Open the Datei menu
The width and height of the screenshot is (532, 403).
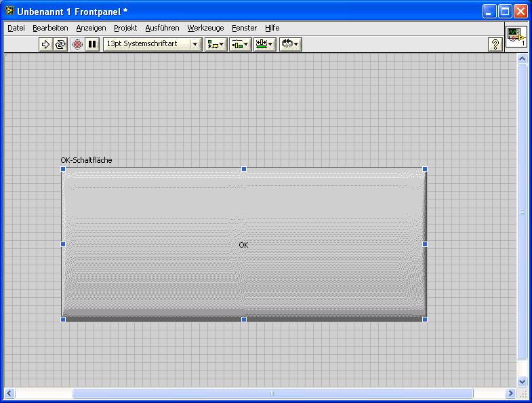pyautogui.click(x=16, y=28)
